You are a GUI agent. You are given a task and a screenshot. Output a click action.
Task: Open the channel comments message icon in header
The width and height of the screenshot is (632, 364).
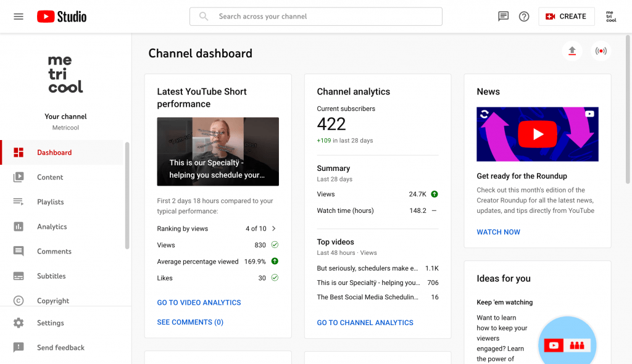point(503,17)
